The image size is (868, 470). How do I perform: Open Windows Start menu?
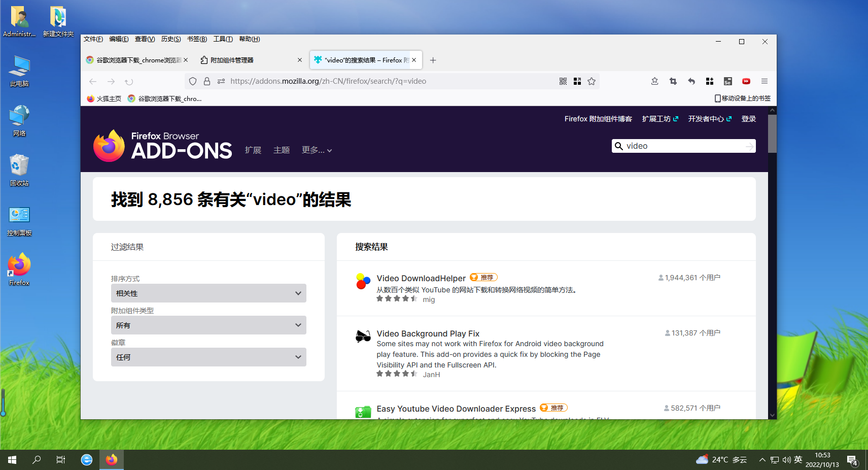pos(12,460)
